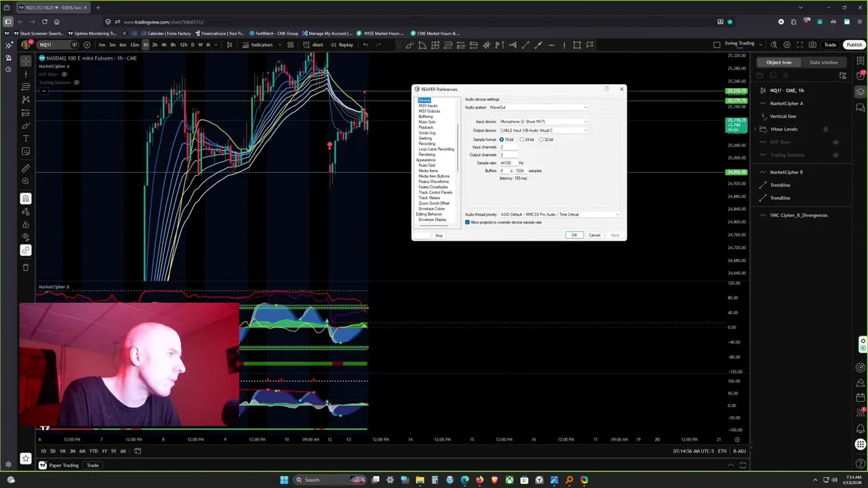Select VMC Cipher_B_Divergences in object tree
This screenshot has height=488, width=868.
pyautogui.click(x=798, y=216)
